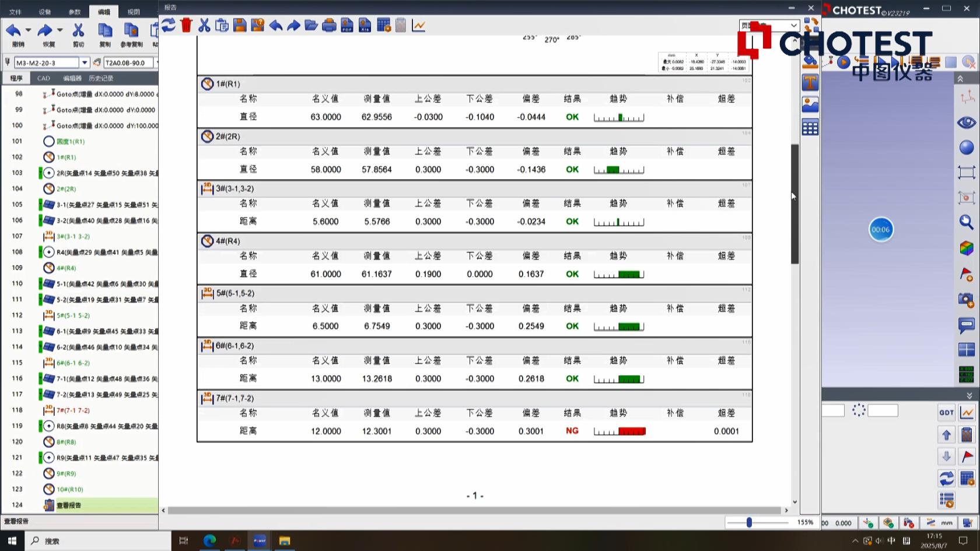The width and height of the screenshot is (980, 551).
Task: Open the trend chart icon in report toolbar
Action: (418, 26)
